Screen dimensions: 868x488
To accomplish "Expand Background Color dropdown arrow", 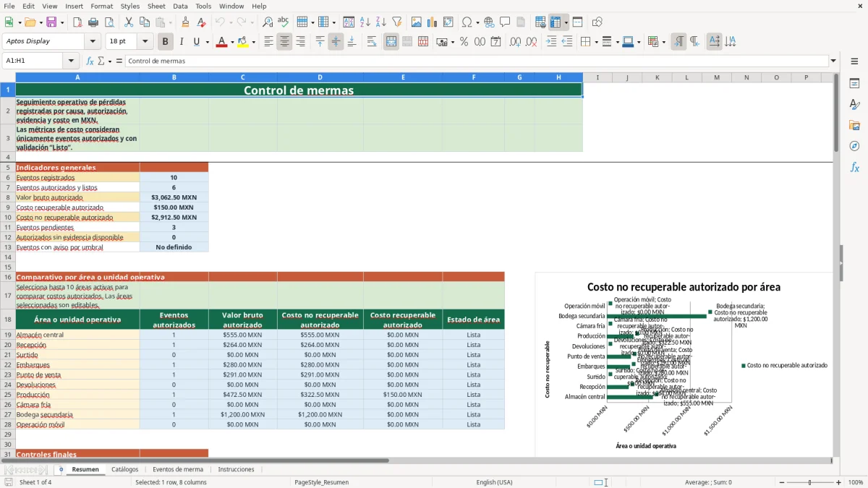I will pos(252,42).
